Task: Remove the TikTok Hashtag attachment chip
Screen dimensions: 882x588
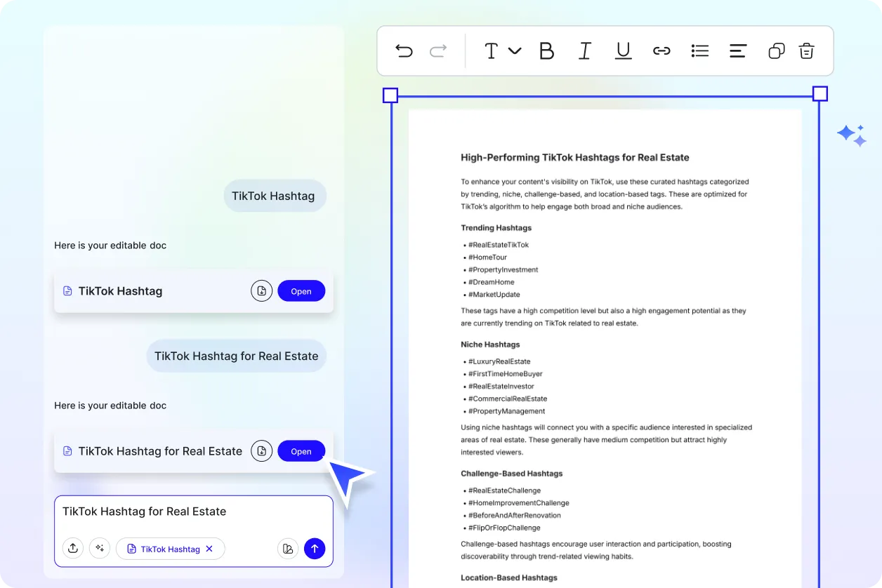Action: coord(209,549)
